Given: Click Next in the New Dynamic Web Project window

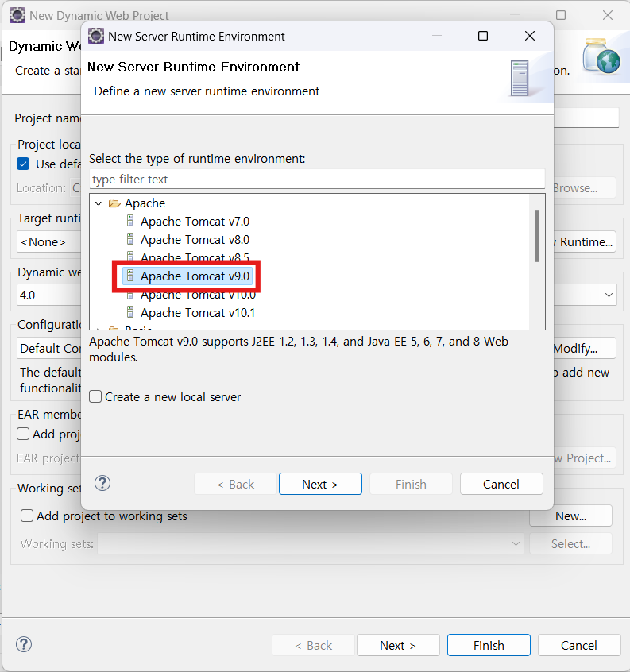Looking at the screenshot, I should (x=398, y=645).
